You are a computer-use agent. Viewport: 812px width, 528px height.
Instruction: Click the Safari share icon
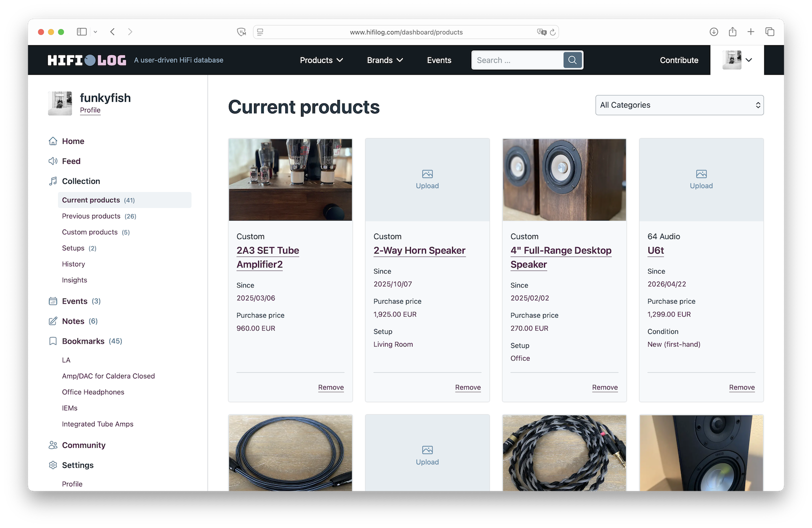click(732, 31)
